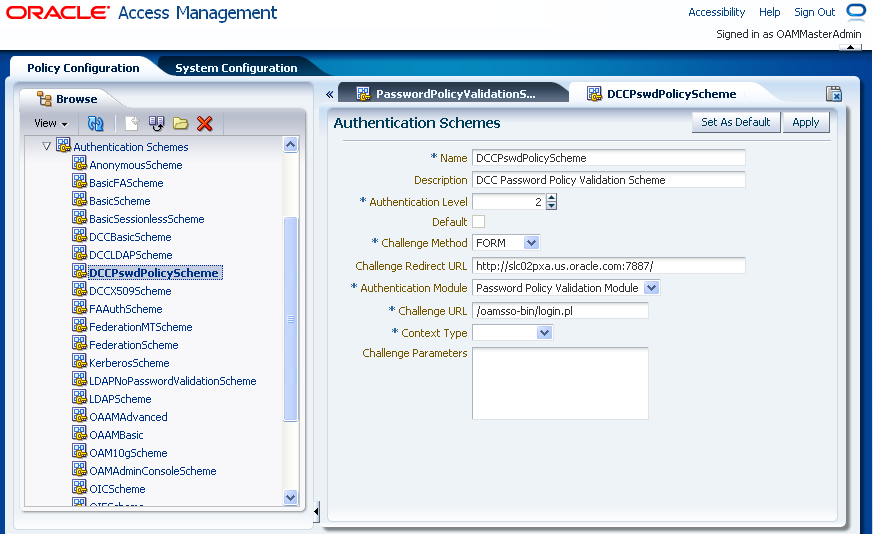873x534 pixels.
Task: Click the Description input field
Action: [609, 180]
